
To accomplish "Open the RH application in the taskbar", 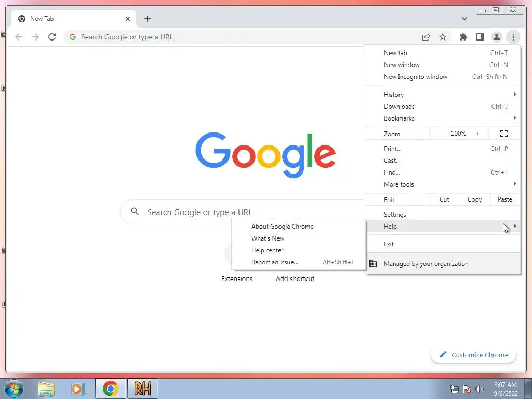I will click(142, 389).
